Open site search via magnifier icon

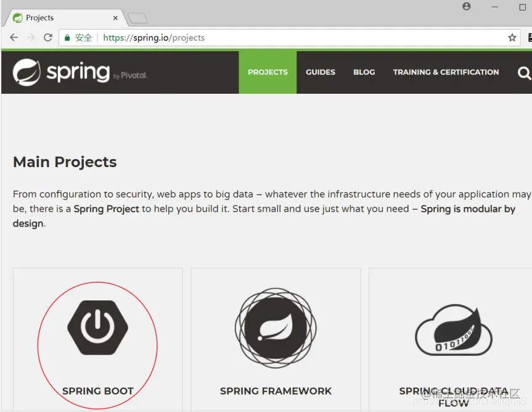[524, 73]
